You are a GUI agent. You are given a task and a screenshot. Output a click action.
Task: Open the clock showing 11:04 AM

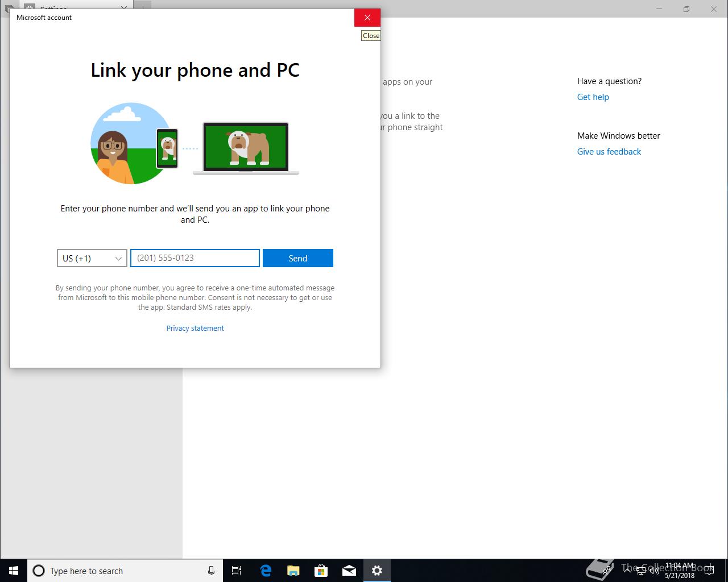(680, 571)
